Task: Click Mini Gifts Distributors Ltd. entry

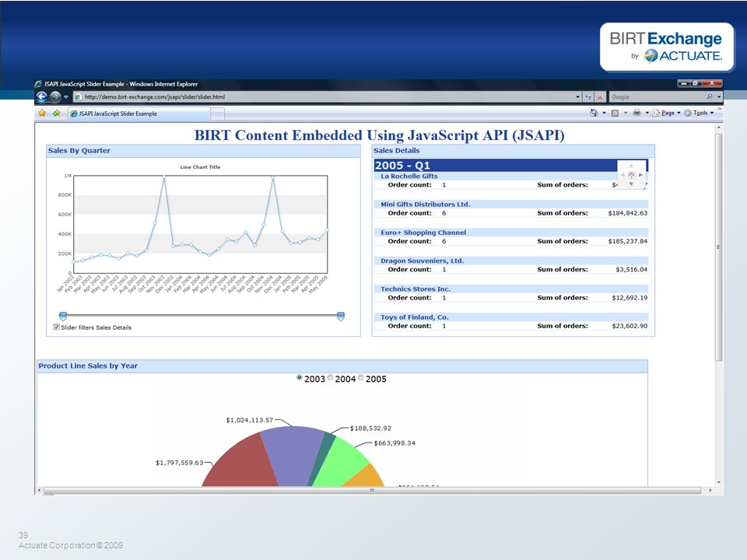Action: point(425,205)
